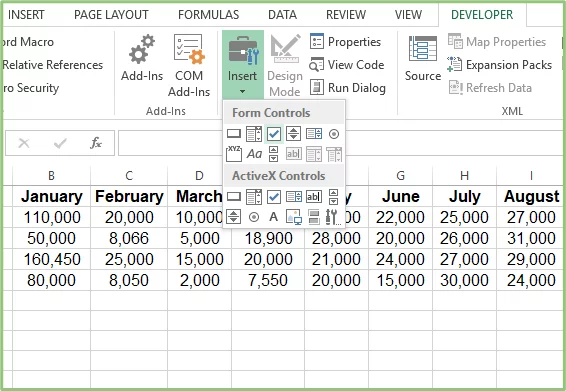
Task: Select the February header cell
Action: pos(129,196)
